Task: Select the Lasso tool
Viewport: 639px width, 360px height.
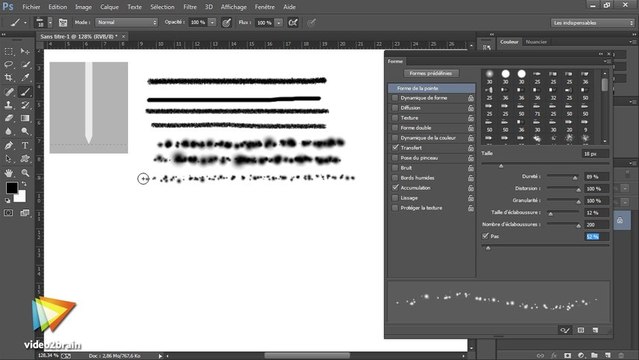Action: [x=9, y=64]
